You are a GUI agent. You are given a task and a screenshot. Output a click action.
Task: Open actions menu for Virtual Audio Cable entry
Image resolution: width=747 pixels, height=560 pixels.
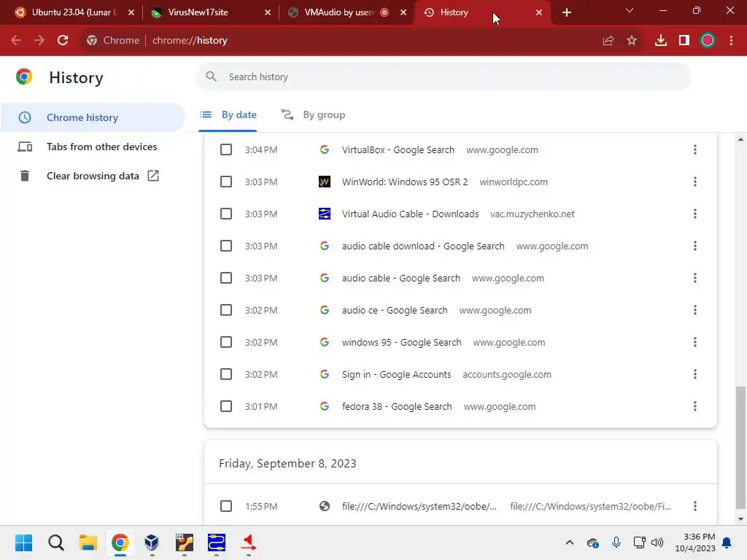tap(695, 214)
